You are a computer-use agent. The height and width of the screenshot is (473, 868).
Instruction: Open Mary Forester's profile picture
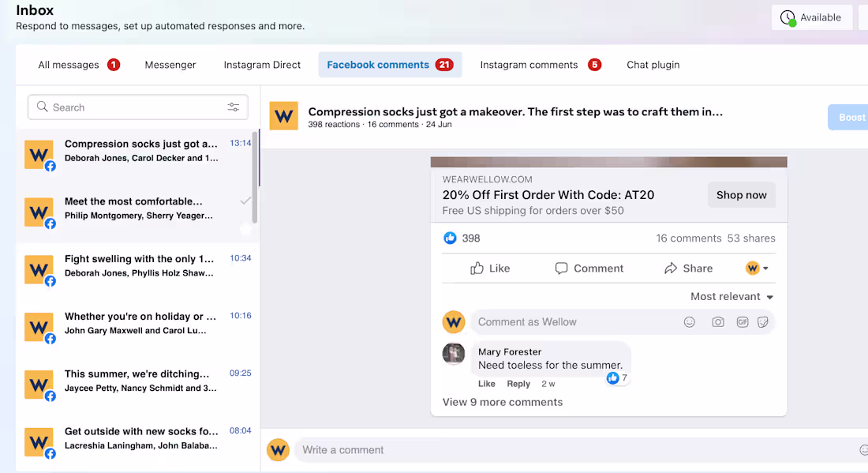(x=454, y=353)
